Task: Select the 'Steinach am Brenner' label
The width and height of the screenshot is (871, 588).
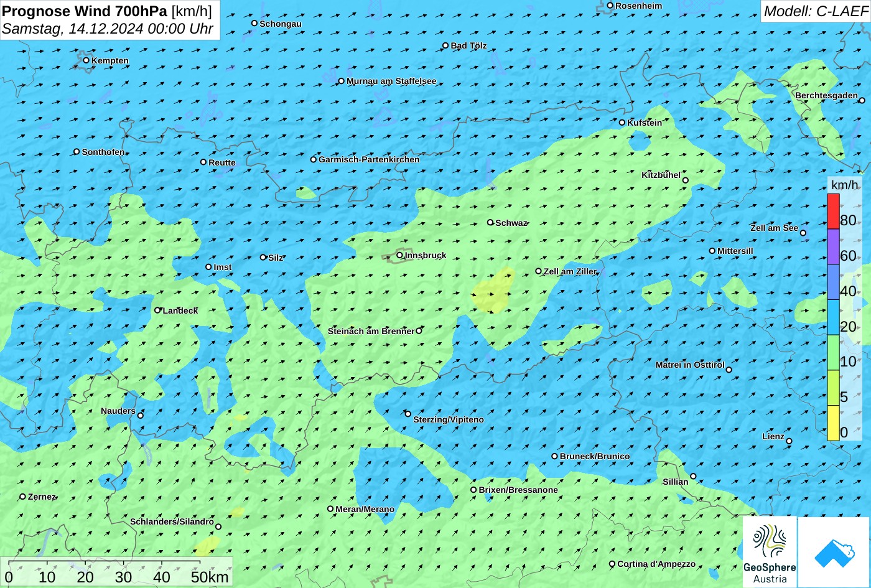Action: pos(371,331)
